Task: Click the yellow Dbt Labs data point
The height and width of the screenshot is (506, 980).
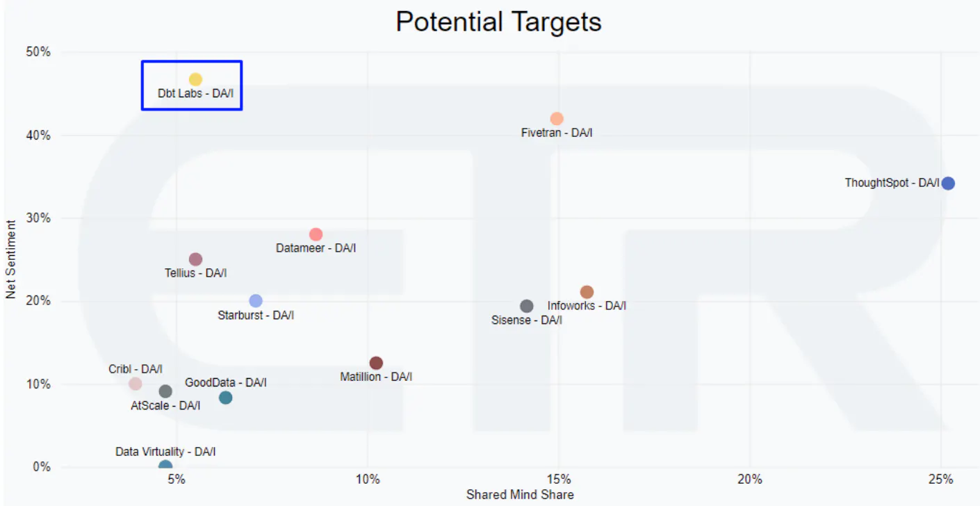Action: tap(195, 80)
